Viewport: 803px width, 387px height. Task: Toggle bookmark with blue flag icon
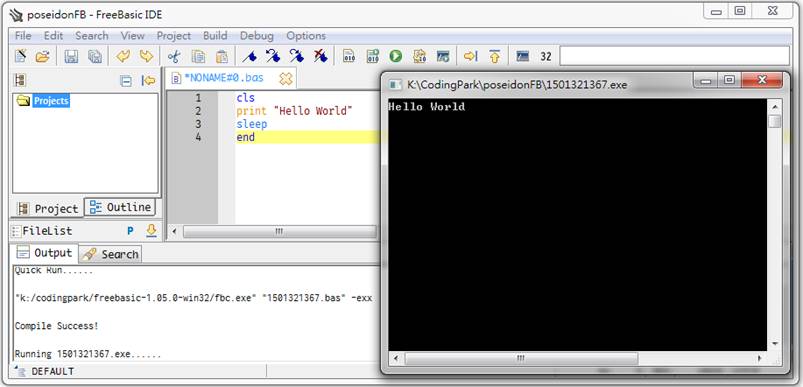coord(249,56)
